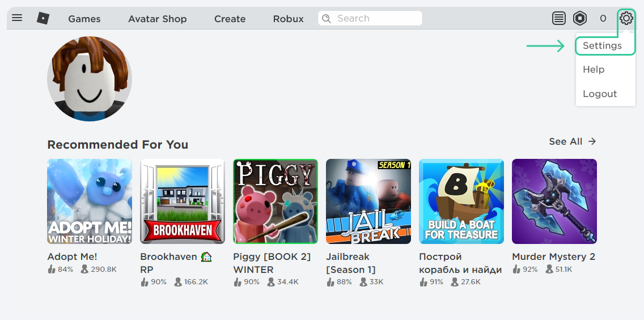The width and height of the screenshot is (644, 320).
Task: Open the Piggy [BOOK 2] WINTER thumbnail
Action: click(276, 201)
